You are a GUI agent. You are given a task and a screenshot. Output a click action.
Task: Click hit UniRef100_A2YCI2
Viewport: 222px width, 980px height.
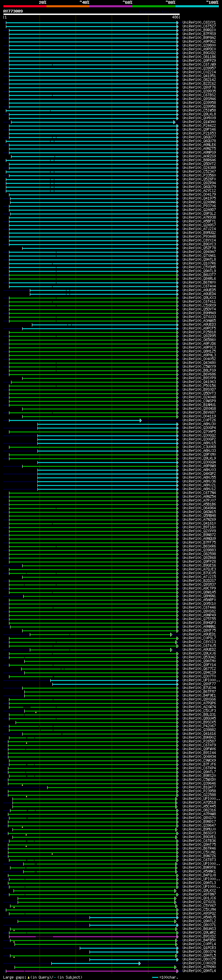click(199, 191)
